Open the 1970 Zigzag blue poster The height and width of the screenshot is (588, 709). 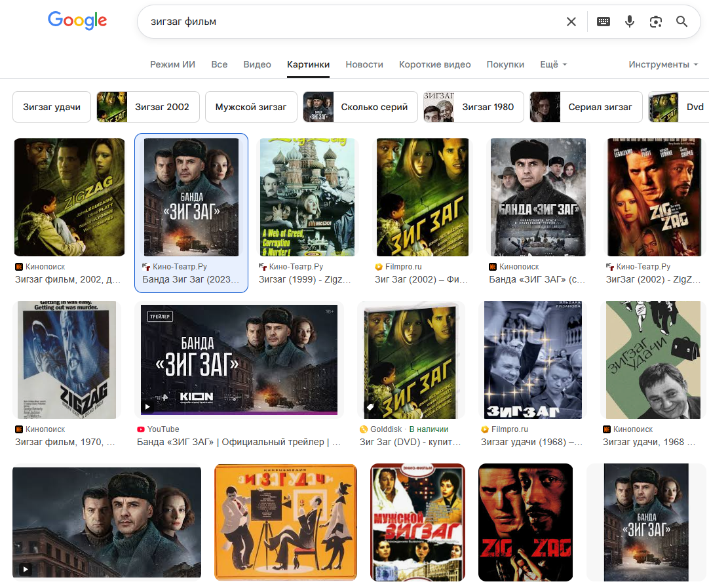click(67, 360)
